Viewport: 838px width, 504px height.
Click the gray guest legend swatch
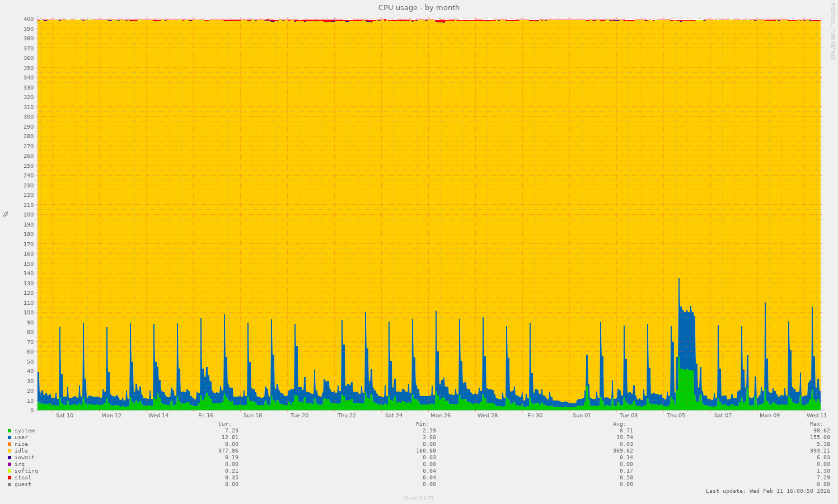(x=8, y=484)
